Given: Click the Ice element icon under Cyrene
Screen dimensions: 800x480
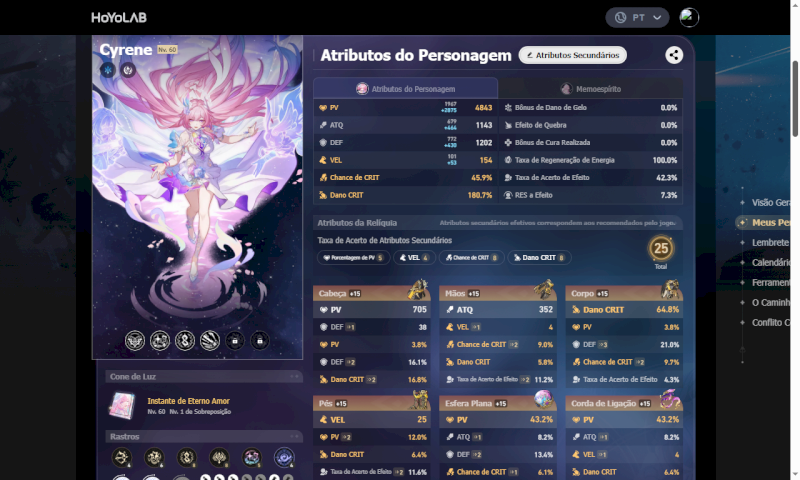Looking at the screenshot, I should [108, 70].
